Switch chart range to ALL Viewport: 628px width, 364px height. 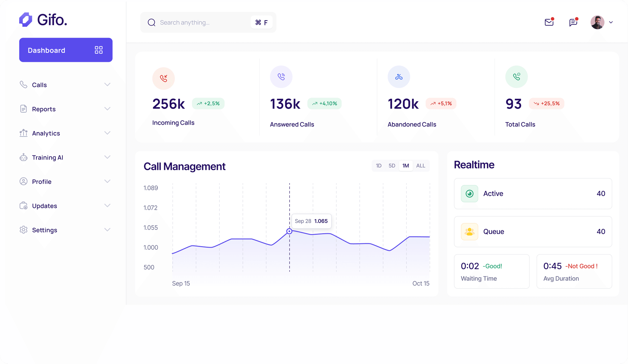[421, 166]
